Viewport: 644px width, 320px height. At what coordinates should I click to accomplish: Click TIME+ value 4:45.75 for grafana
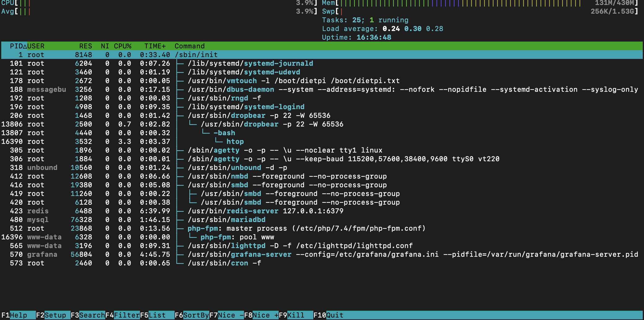point(155,254)
